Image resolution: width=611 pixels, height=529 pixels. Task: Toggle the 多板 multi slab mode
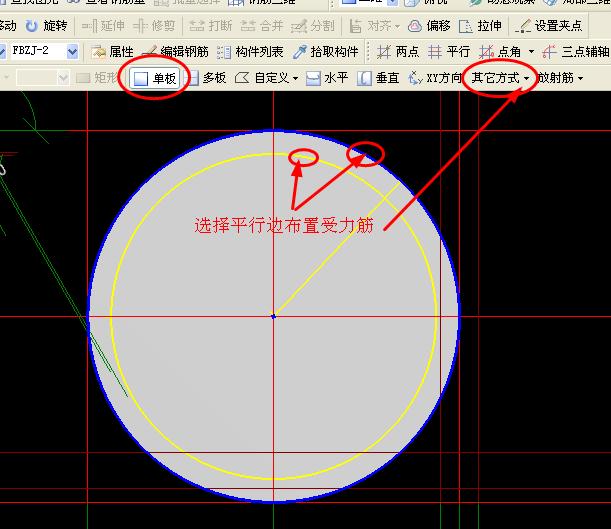click(207, 78)
